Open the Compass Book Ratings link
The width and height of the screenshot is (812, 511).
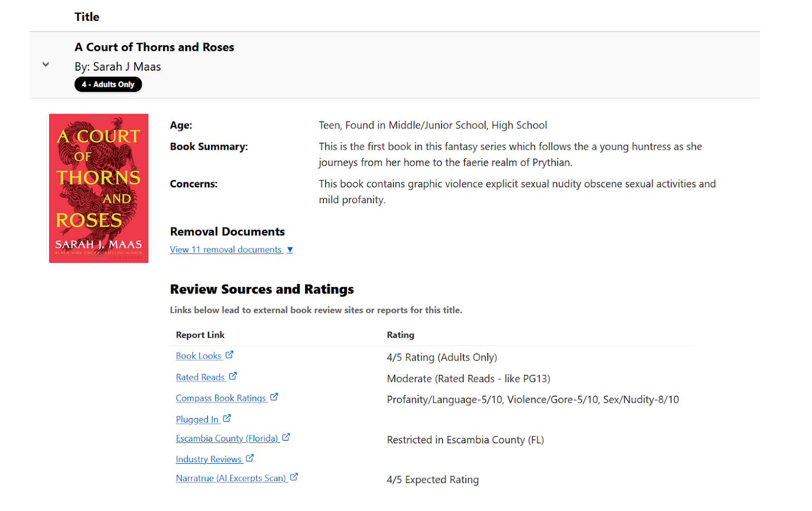[x=221, y=398]
